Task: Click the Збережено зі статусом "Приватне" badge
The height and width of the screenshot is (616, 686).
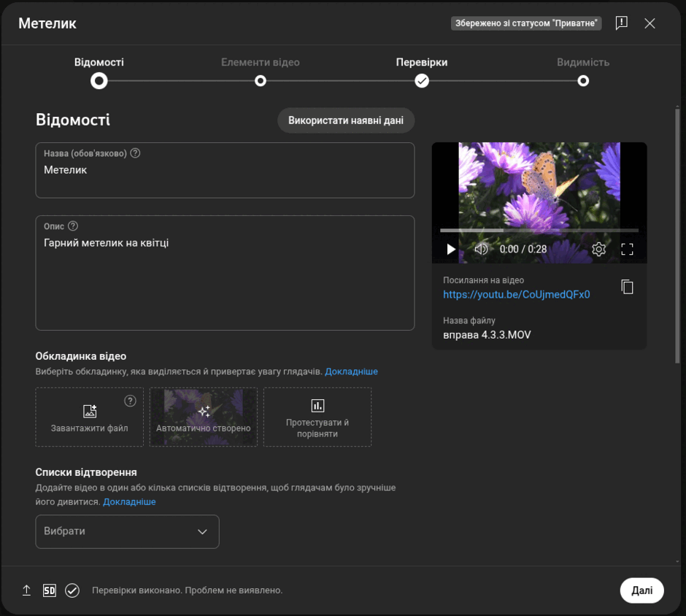Action: click(526, 23)
